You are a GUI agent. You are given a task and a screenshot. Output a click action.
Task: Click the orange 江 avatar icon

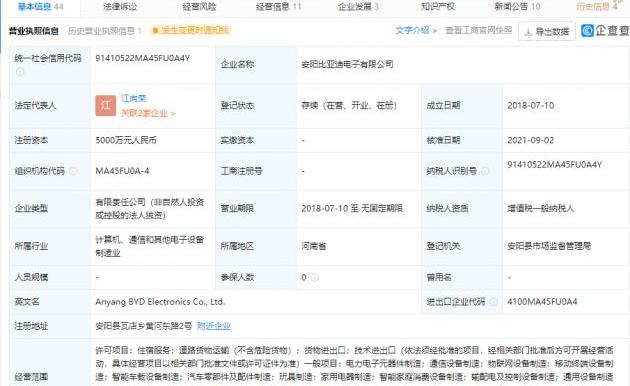106,106
